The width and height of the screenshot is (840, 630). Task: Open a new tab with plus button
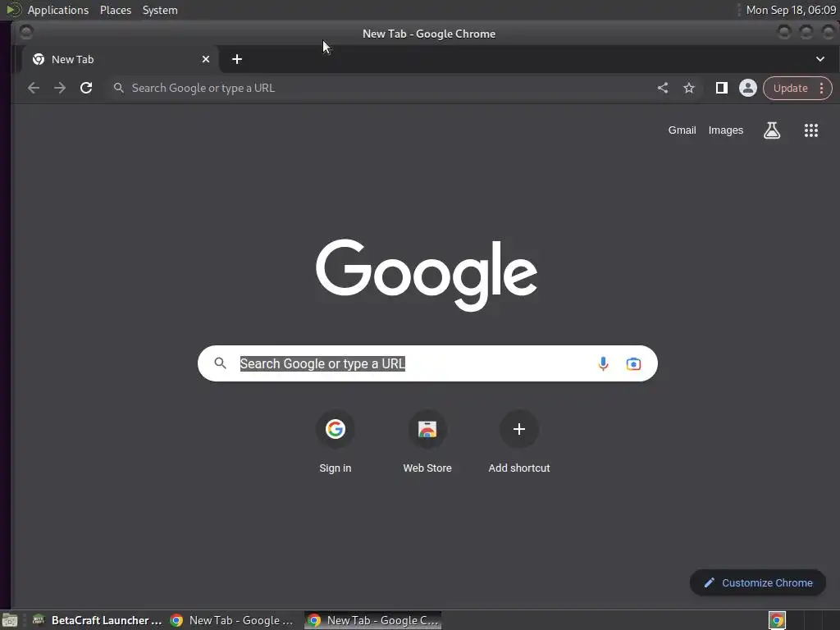(x=237, y=59)
